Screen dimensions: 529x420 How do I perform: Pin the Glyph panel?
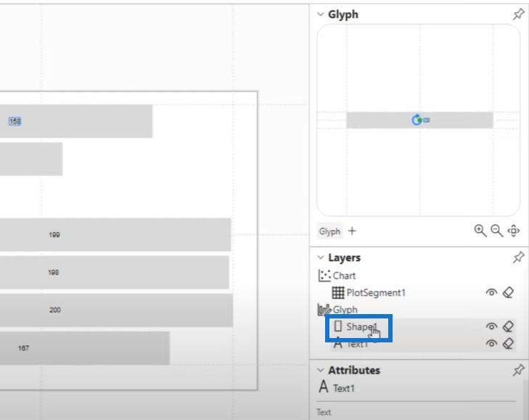point(518,15)
